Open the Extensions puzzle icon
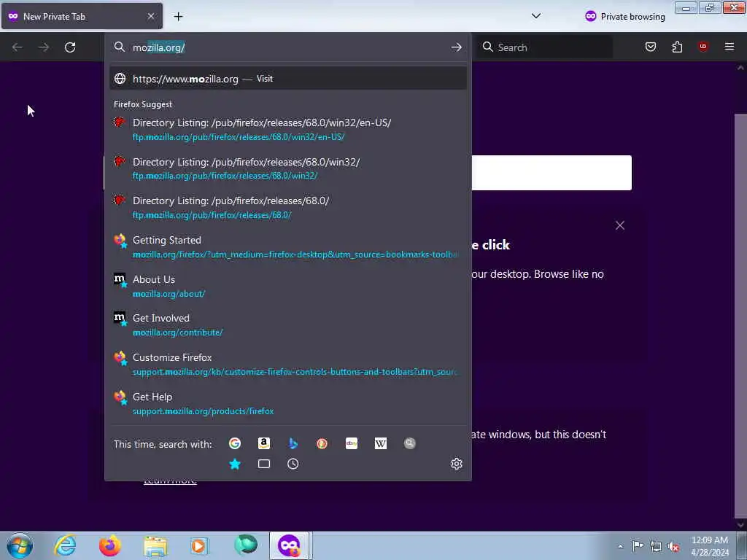 [677, 47]
